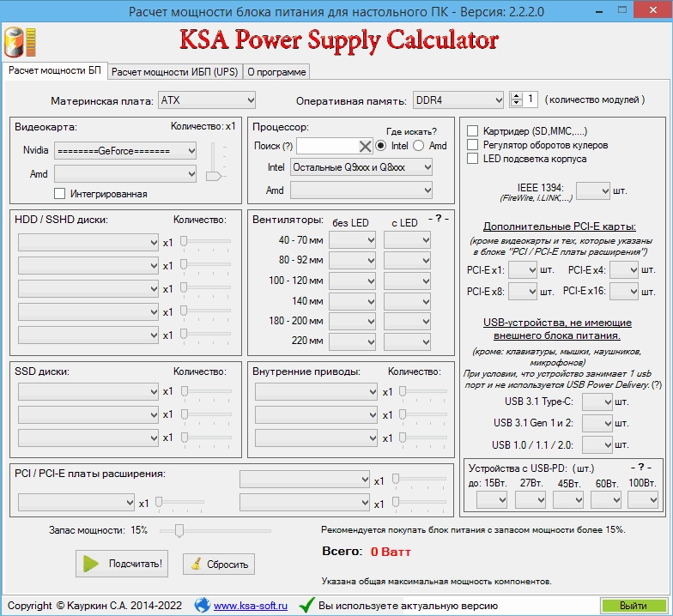Open the USB 3.1 Type-C count dropdown
Image resolution: width=673 pixels, height=616 pixels.
click(x=597, y=402)
